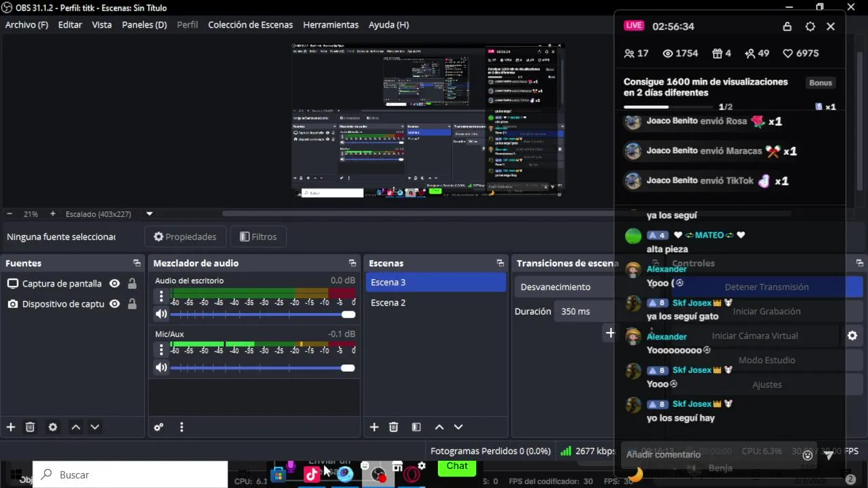
Task: Undock the Escenas panel
Action: (500, 263)
